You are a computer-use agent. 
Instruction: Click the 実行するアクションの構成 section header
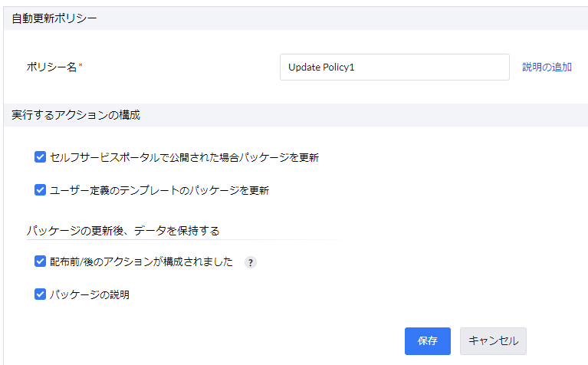tap(76, 115)
